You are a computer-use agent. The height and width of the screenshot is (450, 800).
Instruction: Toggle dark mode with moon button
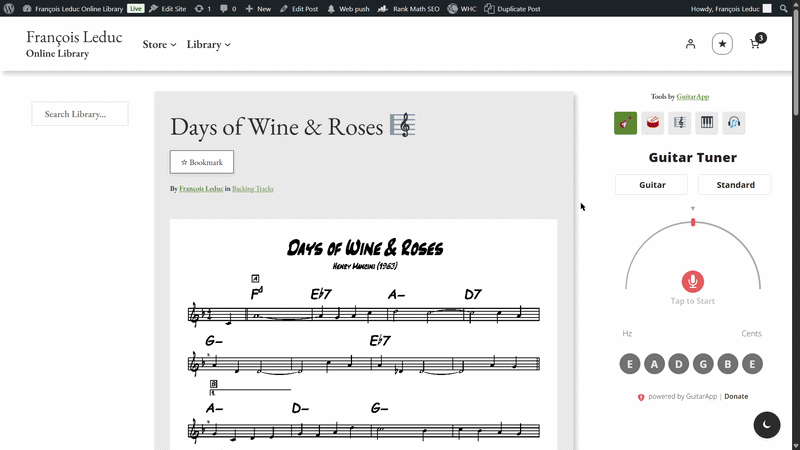coord(767,424)
